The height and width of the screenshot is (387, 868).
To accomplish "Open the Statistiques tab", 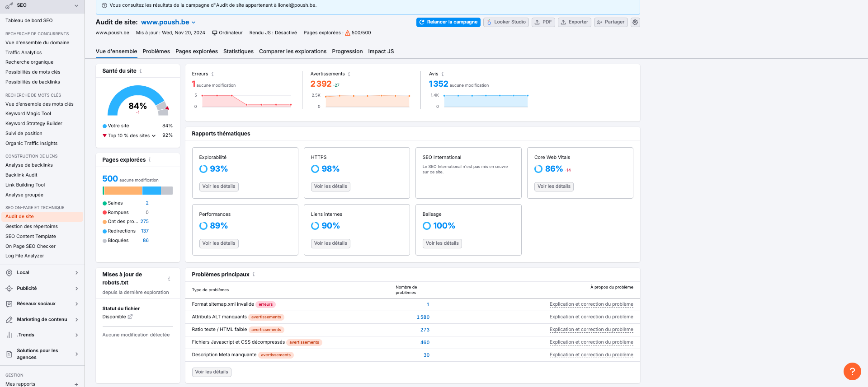I will point(238,51).
